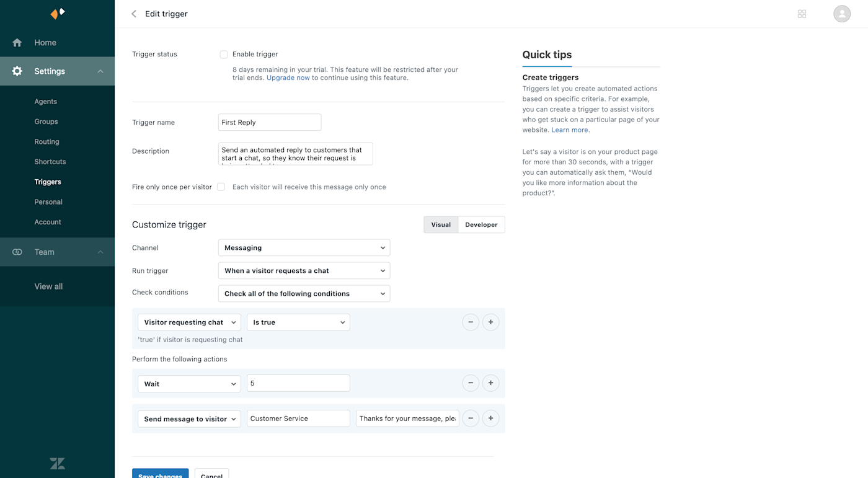This screenshot has height=478, width=868.
Task: Remove the Wait action with minus button
Action: pos(471,383)
